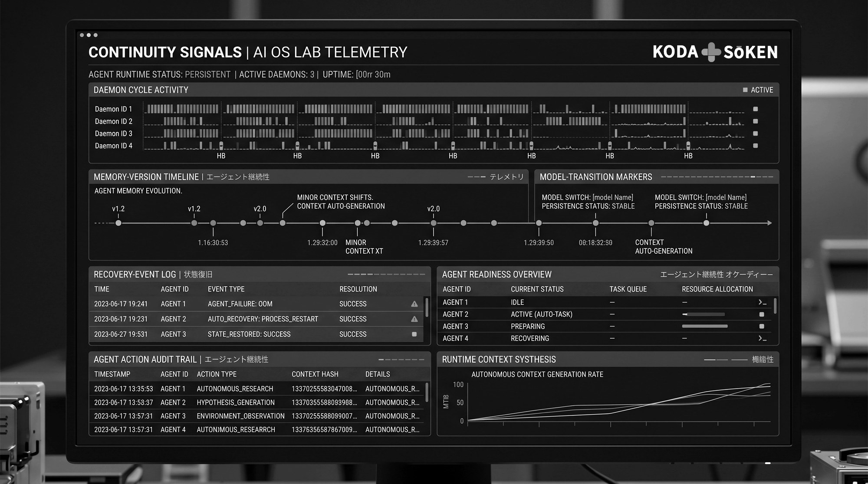Click the KODA SOKEN logo
The image size is (868, 484).
click(715, 52)
